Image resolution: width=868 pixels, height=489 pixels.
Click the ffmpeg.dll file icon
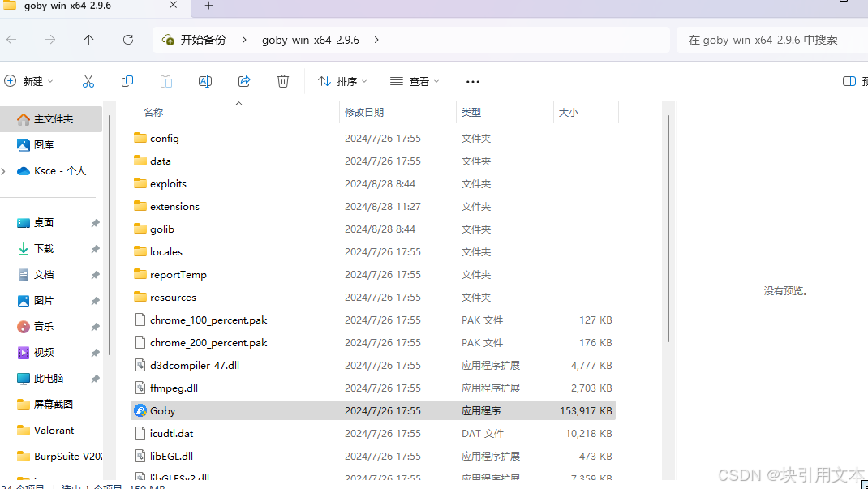click(x=140, y=388)
